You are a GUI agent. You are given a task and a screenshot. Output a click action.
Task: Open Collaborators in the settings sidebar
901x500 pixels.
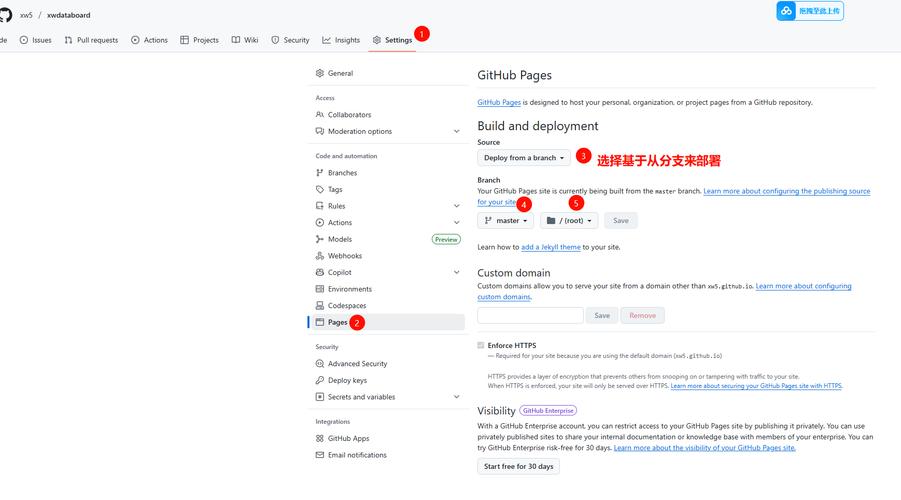click(x=349, y=115)
